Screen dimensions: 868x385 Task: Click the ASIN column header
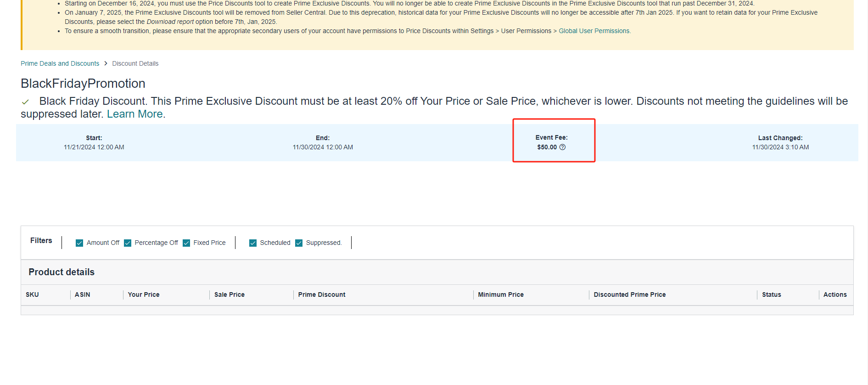[82, 294]
